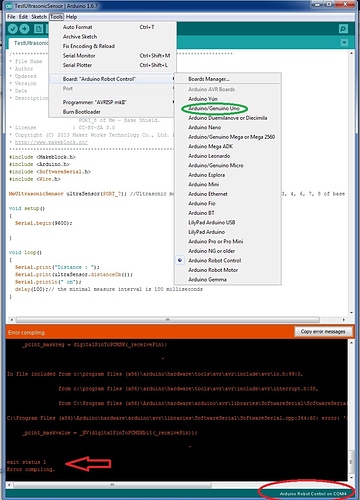Viewport: 360px width, 500px height.
Task: Open the Serial Monitor magnifier icon
Action: [343, 29]
